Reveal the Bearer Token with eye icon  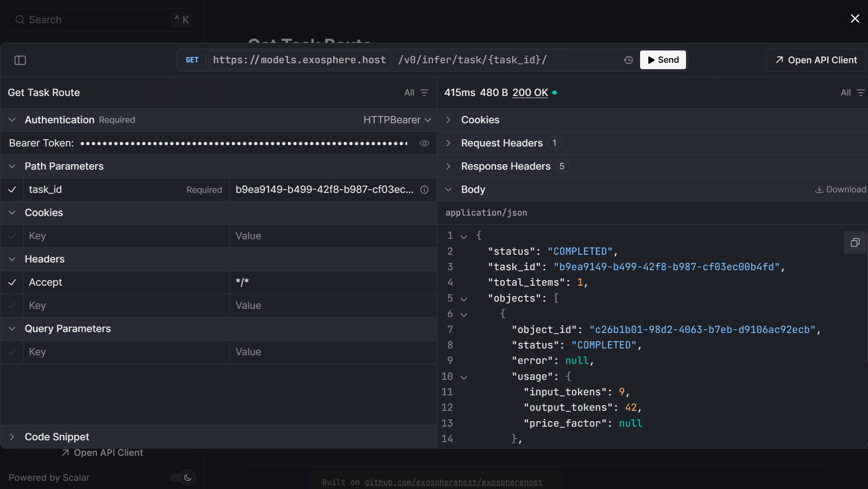click(424, 143)
